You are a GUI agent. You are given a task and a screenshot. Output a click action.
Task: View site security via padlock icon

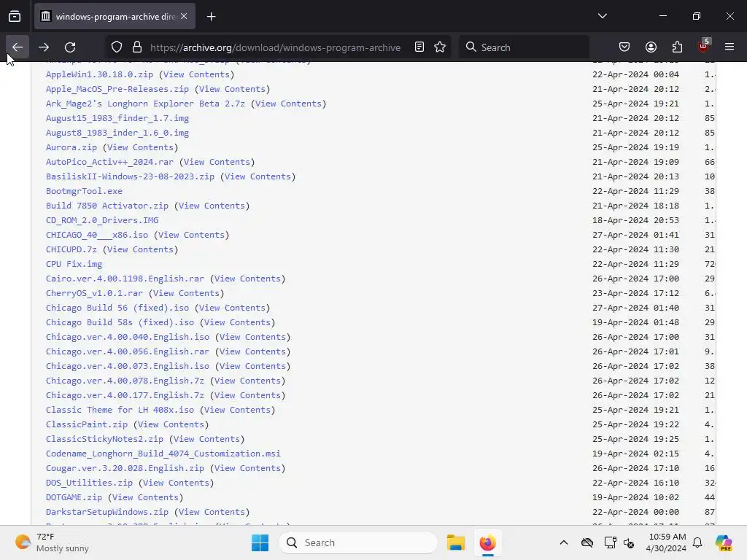tap(137, 47)
